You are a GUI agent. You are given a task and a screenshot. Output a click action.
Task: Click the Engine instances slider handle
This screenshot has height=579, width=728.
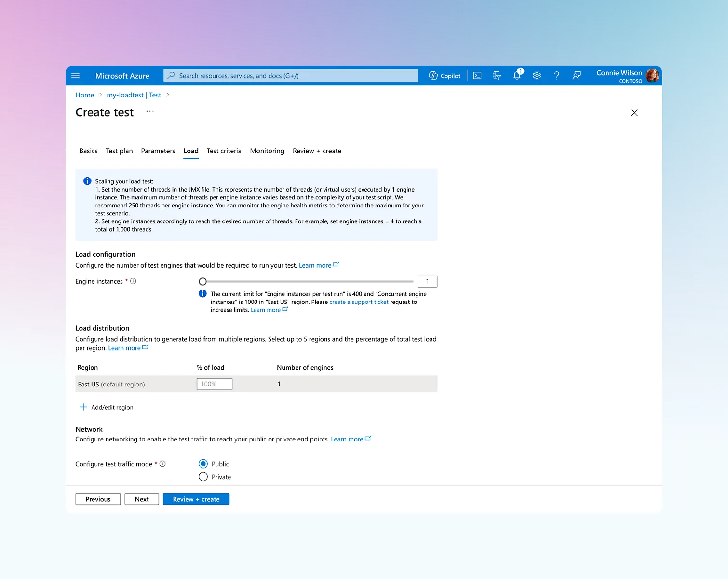click(x=202, y=281)
